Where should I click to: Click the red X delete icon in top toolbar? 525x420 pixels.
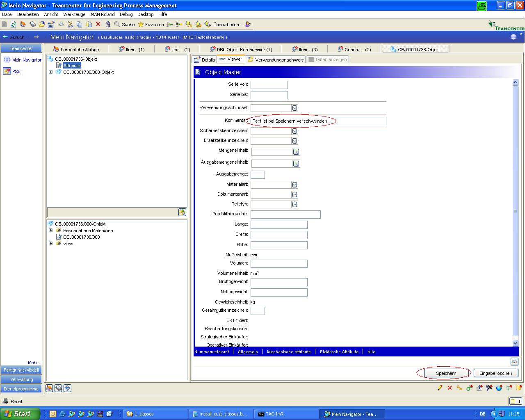click(x=98, y=24)
